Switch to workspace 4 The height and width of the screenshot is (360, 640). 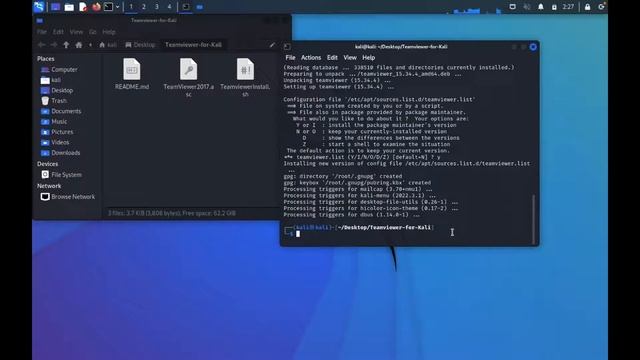click(x=169, y=7)
